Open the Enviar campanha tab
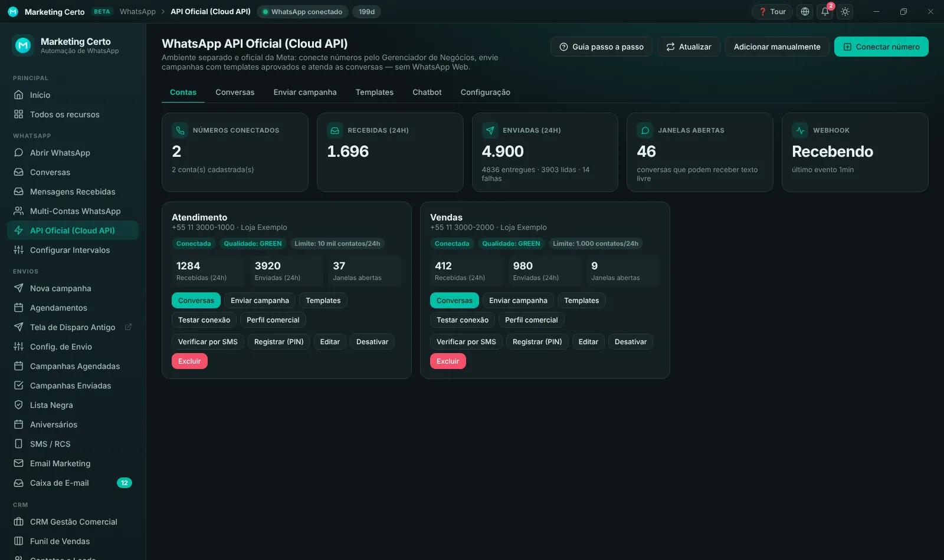 pos(305,93)
